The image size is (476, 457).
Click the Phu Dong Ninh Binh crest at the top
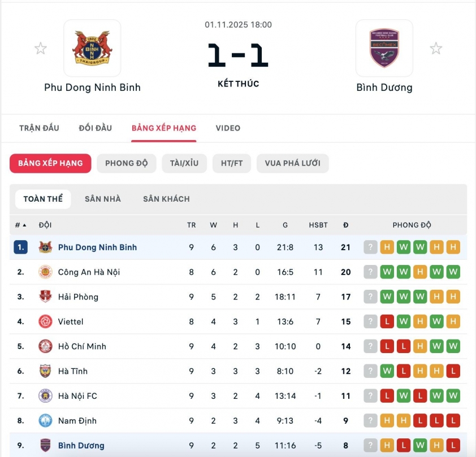tap(92, 48)
